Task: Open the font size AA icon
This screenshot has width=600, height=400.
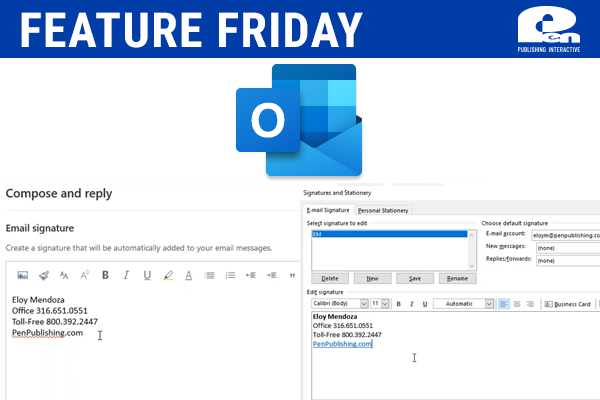Action: tap(64, 275)
